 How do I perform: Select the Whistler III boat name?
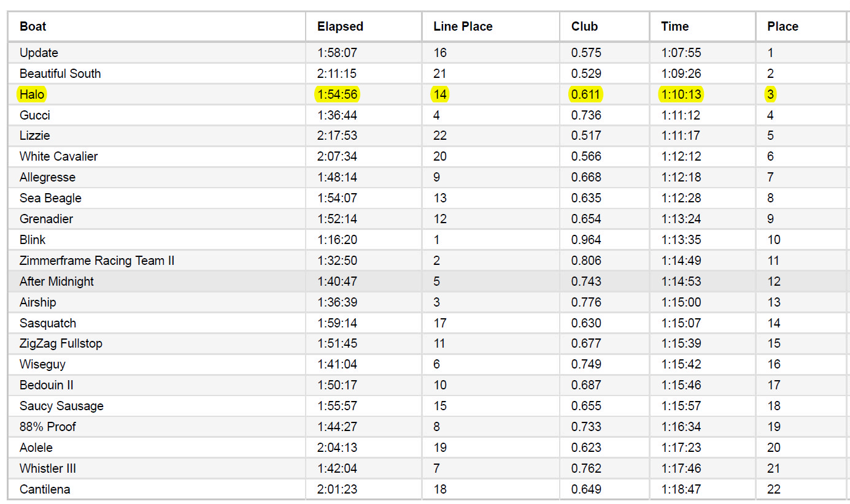[48, 468]
